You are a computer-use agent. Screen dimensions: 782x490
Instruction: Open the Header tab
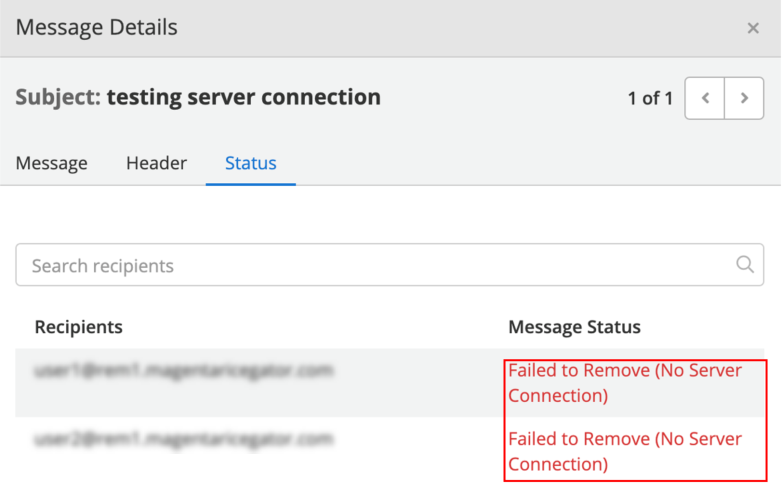pos(156,163)
